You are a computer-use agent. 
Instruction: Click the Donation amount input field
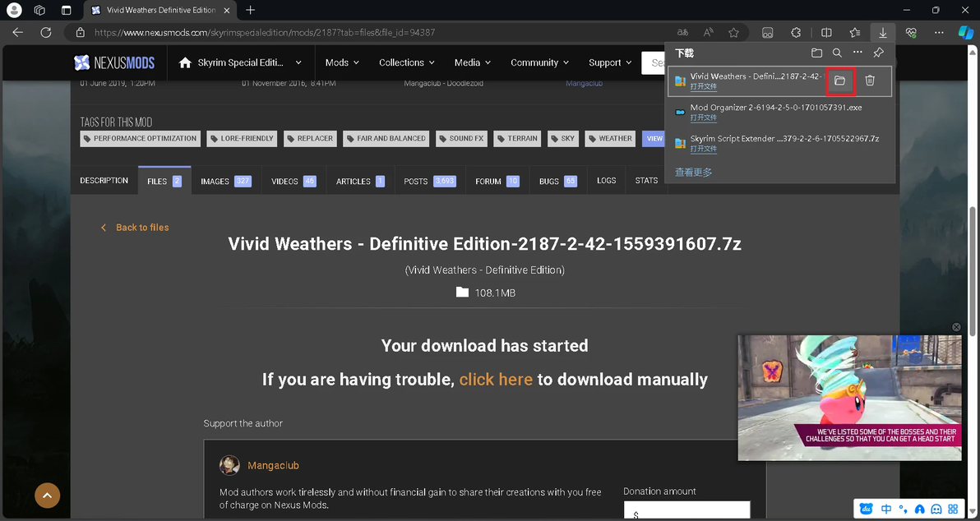pos(686,510)
